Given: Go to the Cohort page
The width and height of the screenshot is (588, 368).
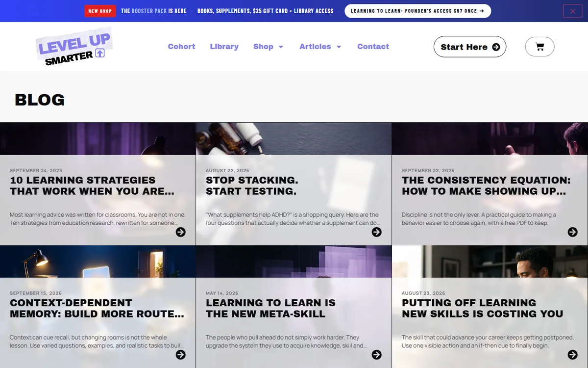Looking at the screenshot, I should pos(181,47).
